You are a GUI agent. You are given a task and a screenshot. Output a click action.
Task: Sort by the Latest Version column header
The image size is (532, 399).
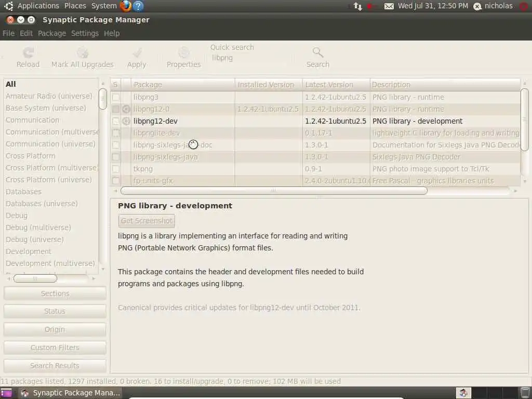(x=336, y=85)
